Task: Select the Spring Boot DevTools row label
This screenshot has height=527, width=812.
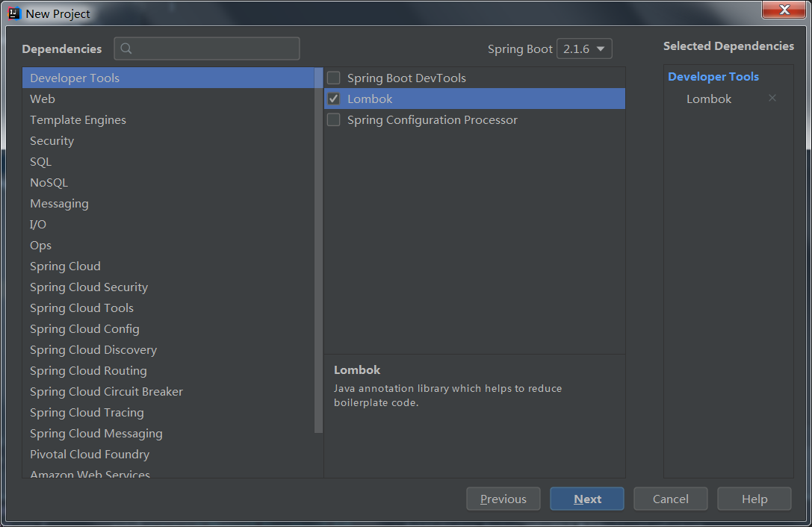Action: click(x=406, y=78)
